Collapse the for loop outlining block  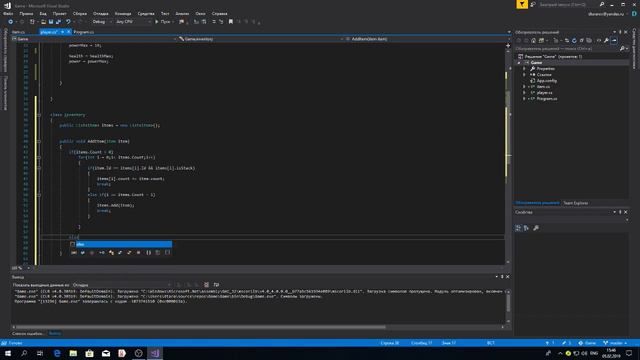click(x=39, y=157)
